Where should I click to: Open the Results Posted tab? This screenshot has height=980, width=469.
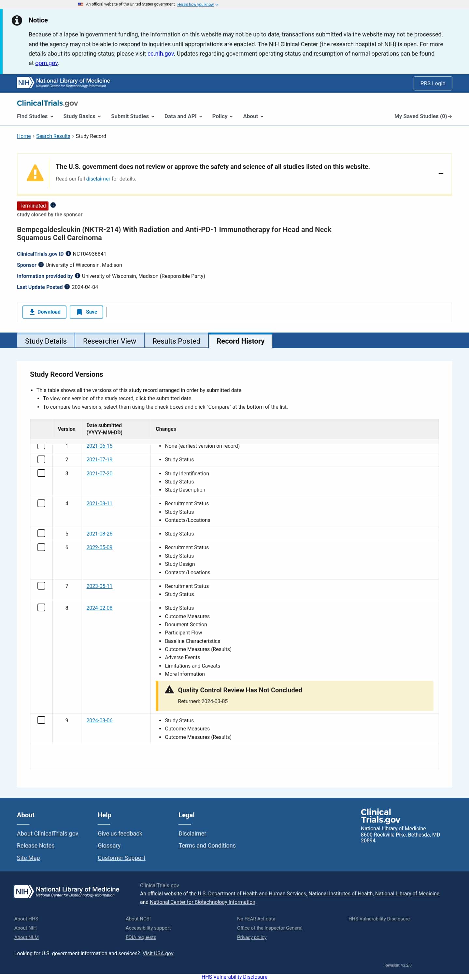pyautogui.click(x=176, y=341)
